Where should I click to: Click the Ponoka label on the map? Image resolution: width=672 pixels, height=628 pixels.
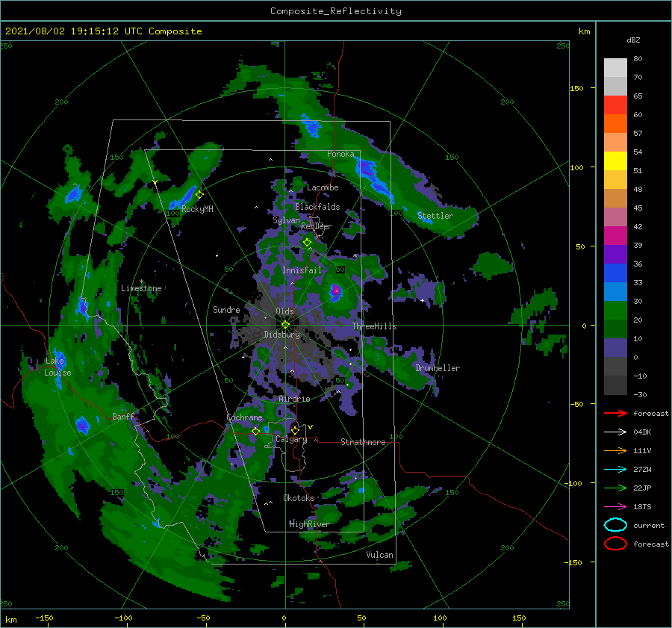(340, 154)
